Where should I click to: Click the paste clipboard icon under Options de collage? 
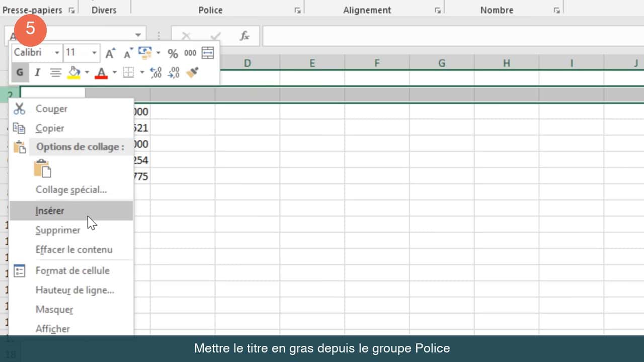point(42,168)
